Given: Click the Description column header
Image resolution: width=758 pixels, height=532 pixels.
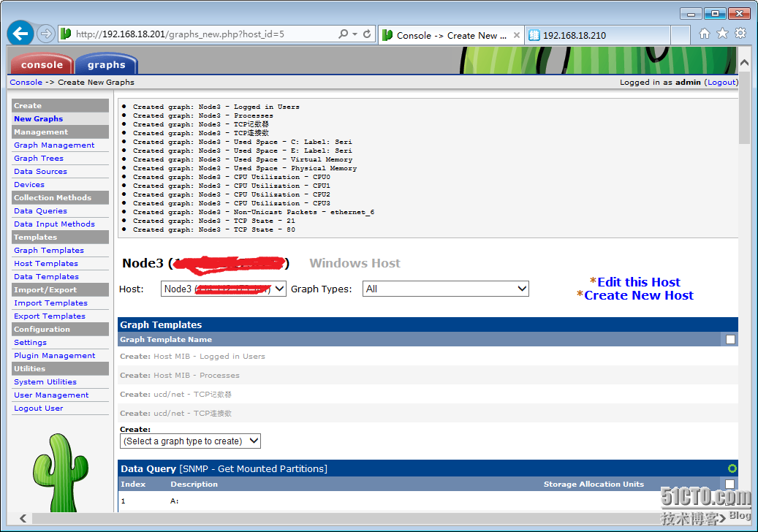Looking at the screenshot, I should pyautogui.click(x=194, y=484).
